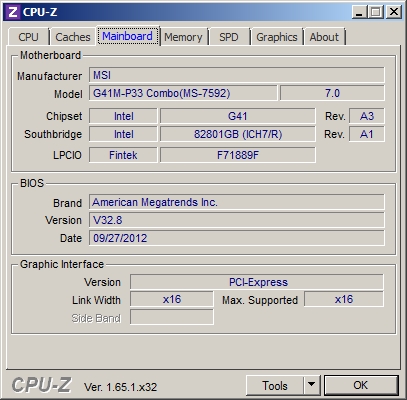
Task: Click the LPCIO F71889F field
Action: [238, 155]
